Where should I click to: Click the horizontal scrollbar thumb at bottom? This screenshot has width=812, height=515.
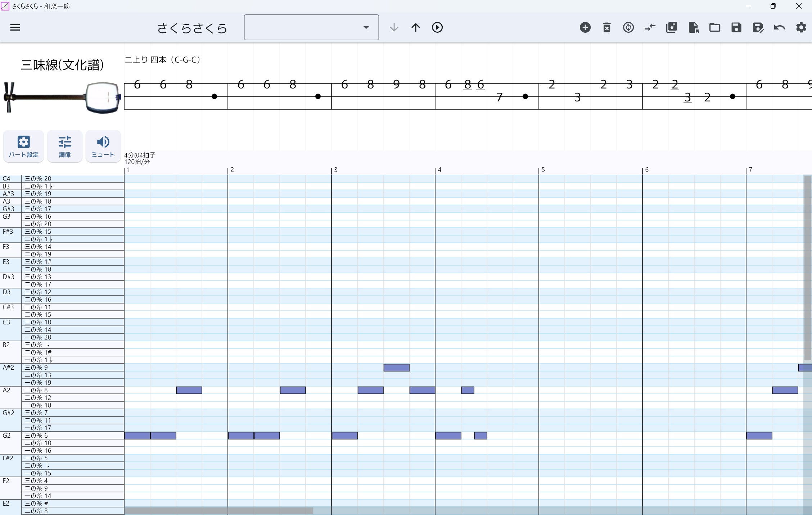pyautogui.click(x=219, y=511)
